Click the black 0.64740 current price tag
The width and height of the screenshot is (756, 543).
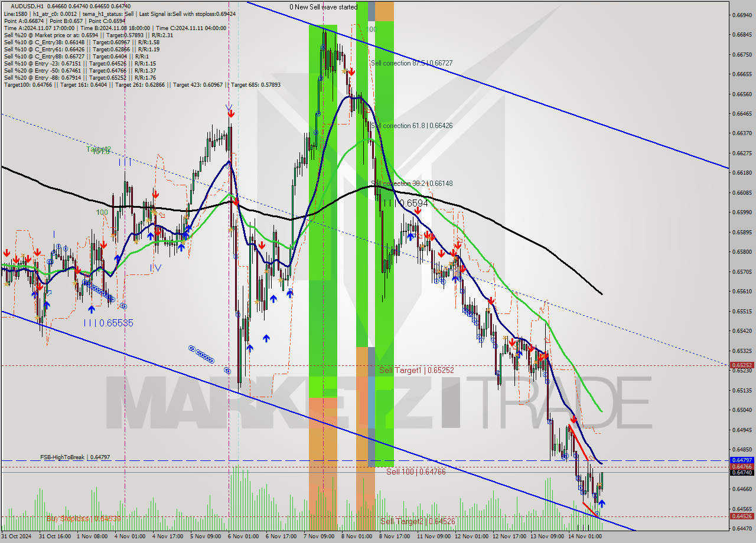[x=742, y=473]
